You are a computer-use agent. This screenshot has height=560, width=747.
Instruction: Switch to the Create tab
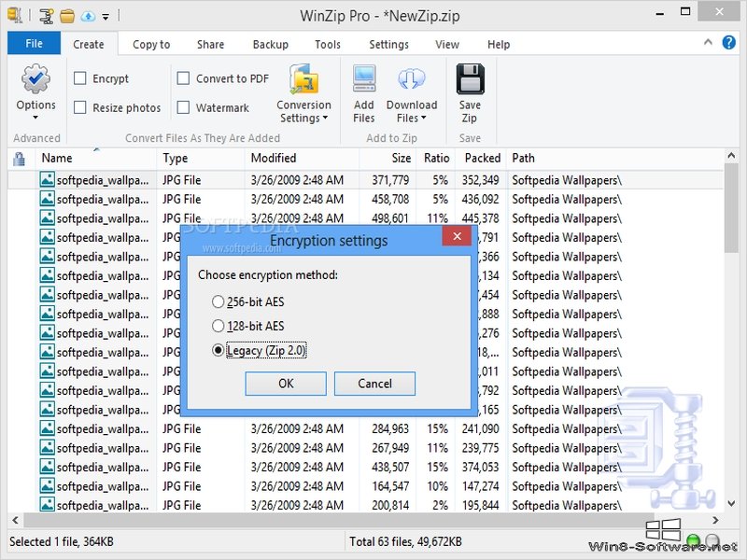[x=89, y=44]
